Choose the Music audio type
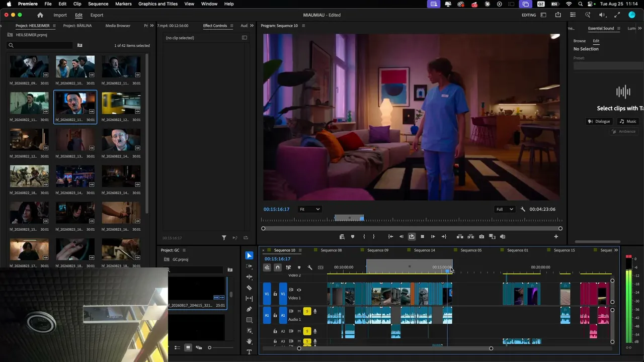This screenshot has height=362, width=644. pos(628,121)
